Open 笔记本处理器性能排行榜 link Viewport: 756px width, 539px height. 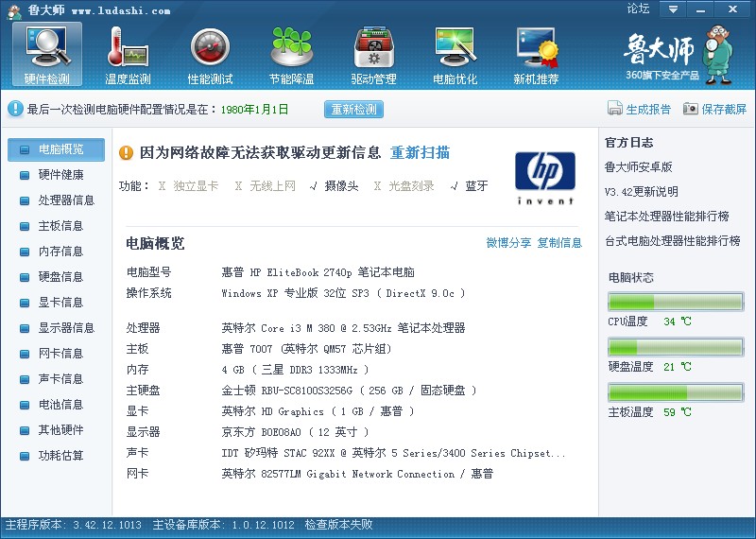pos(667,217)
